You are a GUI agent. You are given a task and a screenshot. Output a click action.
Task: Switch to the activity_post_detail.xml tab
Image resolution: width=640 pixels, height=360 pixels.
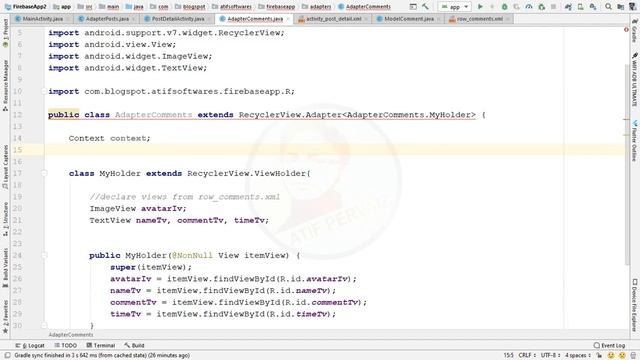333,19
